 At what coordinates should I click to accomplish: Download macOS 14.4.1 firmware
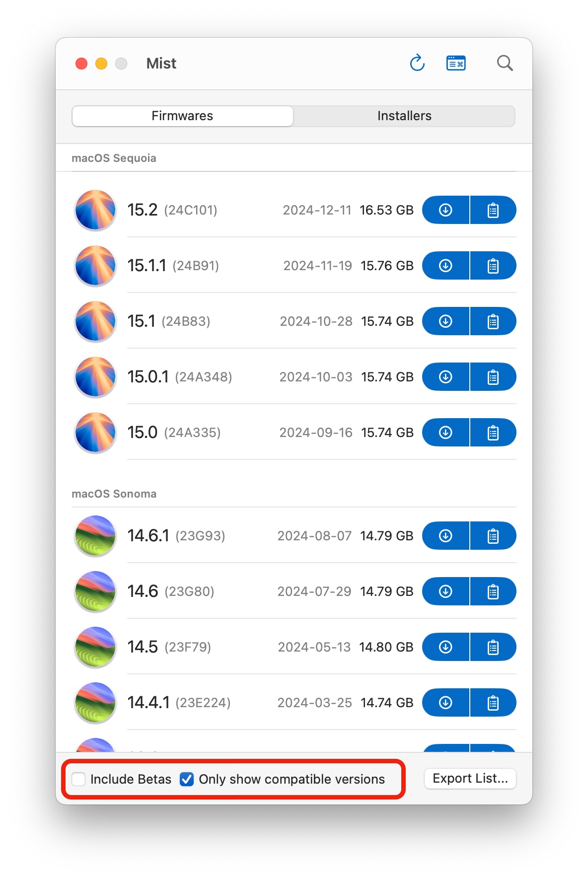tap(445, 703)
